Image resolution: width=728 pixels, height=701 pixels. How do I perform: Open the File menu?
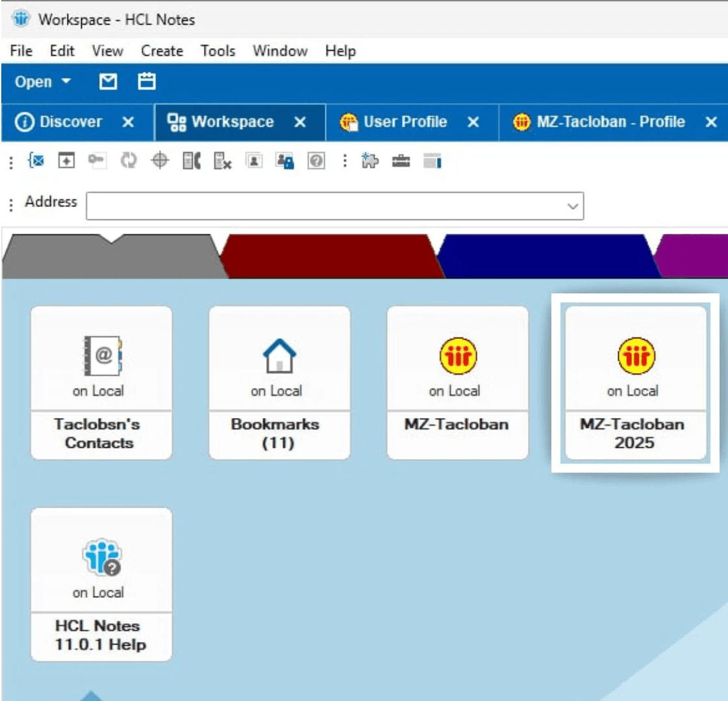click(x=21, y=51)
